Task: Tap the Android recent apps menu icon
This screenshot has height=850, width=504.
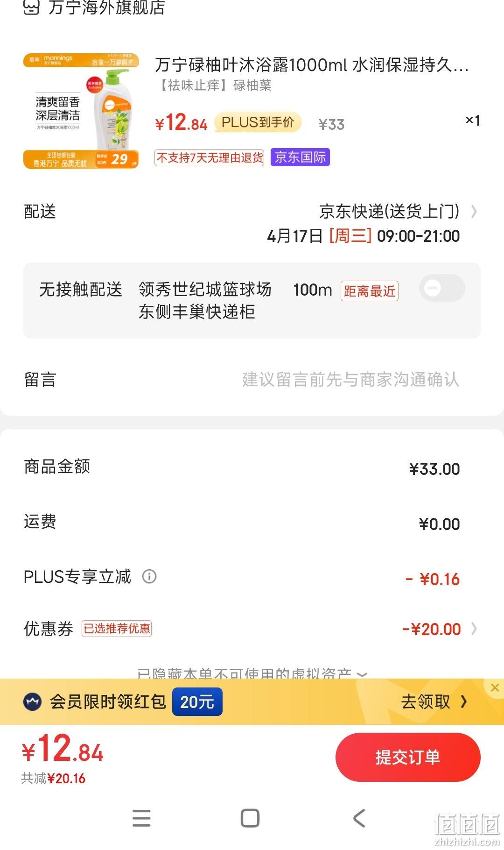Action: click(x=141, y=818)
